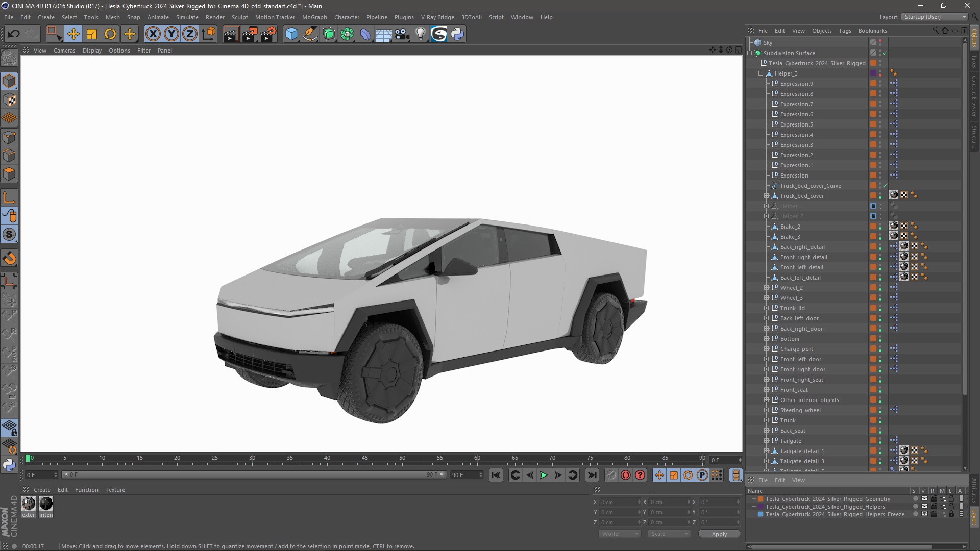This screenshot has width=980, height=551.
Task: Collapse the Helper_3 hierarchy
Action: click(761, 73)
